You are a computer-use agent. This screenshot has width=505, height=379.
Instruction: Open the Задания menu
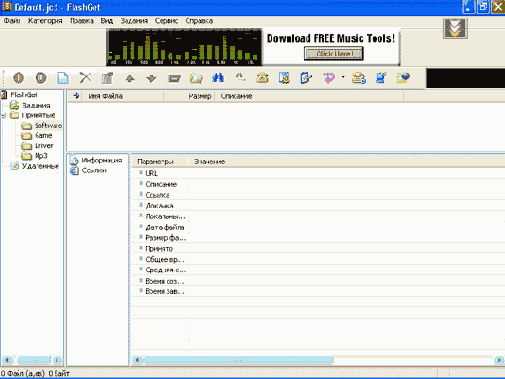[x=134, y=21]
